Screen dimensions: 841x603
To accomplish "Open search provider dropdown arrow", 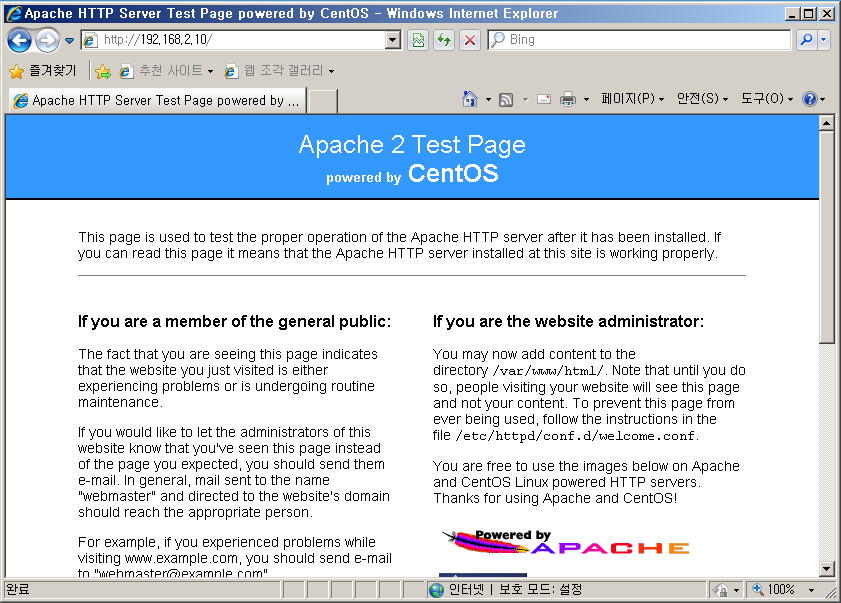I will pyautogui.click(x=824, y=40).
